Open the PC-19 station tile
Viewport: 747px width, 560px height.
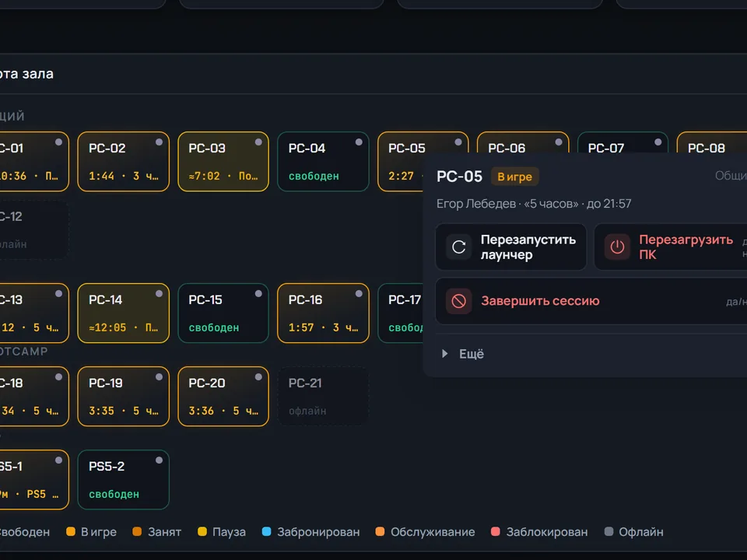[124, 396]
